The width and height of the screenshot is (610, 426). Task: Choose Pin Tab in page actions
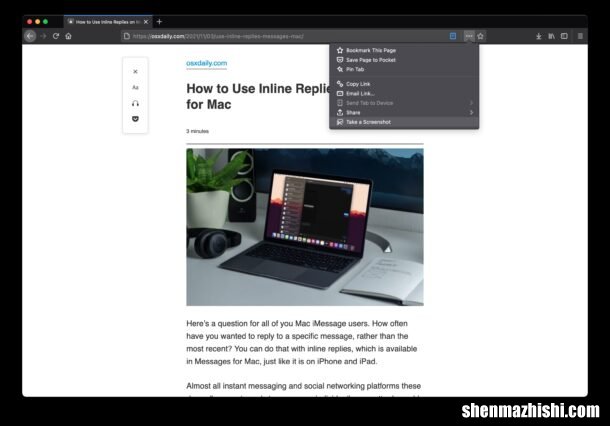click(x=355, y=69)
